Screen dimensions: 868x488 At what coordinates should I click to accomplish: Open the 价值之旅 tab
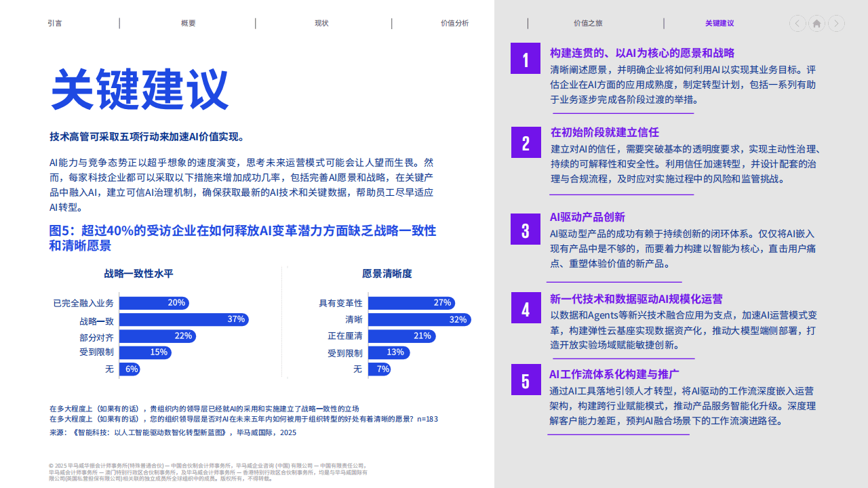(x=588, y=23)
